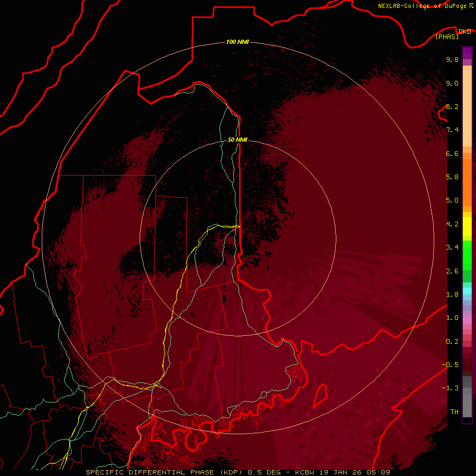The width and height of the screenshot is (476, 476).
Task: Select the 9.8 value on color scale
Action: click(452, 59)
